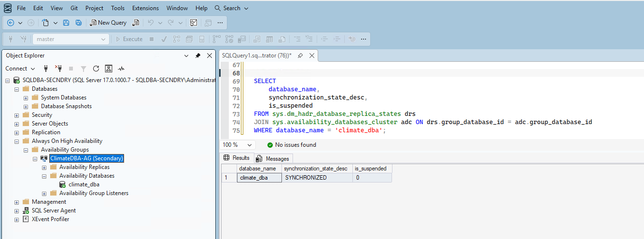Switch to the Results tab

(x=237, y=158)
